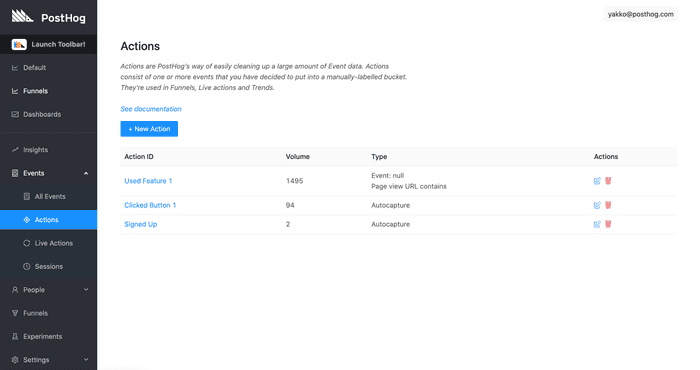Expand the People menu chevron
This screenshot has width=700, height=370.
click(86, 290)
